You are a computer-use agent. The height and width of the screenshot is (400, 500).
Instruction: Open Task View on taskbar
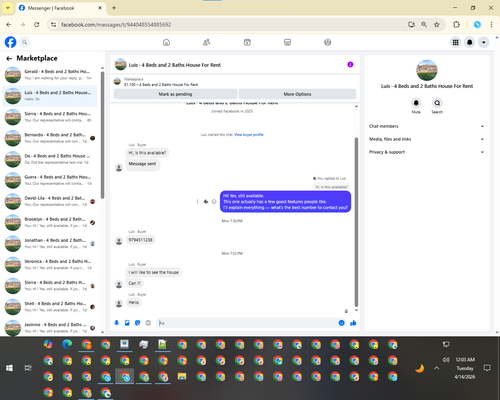pos(28,368)
